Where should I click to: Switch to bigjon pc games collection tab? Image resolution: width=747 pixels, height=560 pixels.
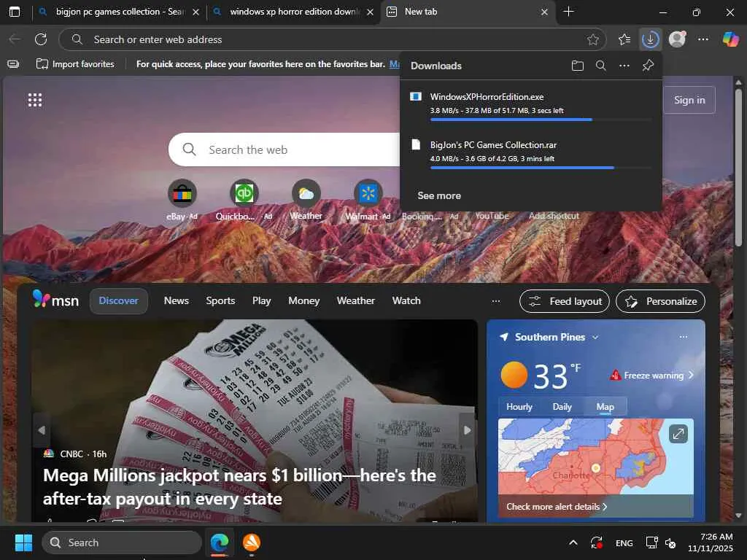point(119,12)
